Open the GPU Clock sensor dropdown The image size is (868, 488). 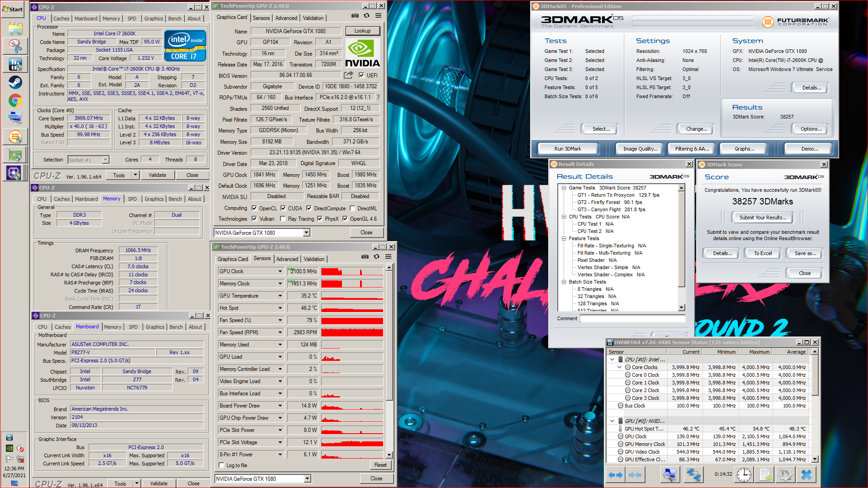tap(280, 271)
